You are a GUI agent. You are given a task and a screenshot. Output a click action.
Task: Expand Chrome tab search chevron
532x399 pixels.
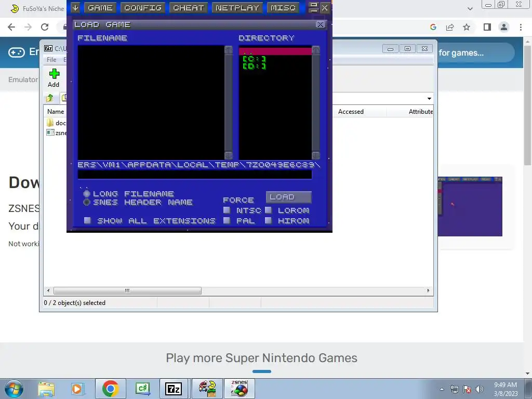tap(470, 8)
